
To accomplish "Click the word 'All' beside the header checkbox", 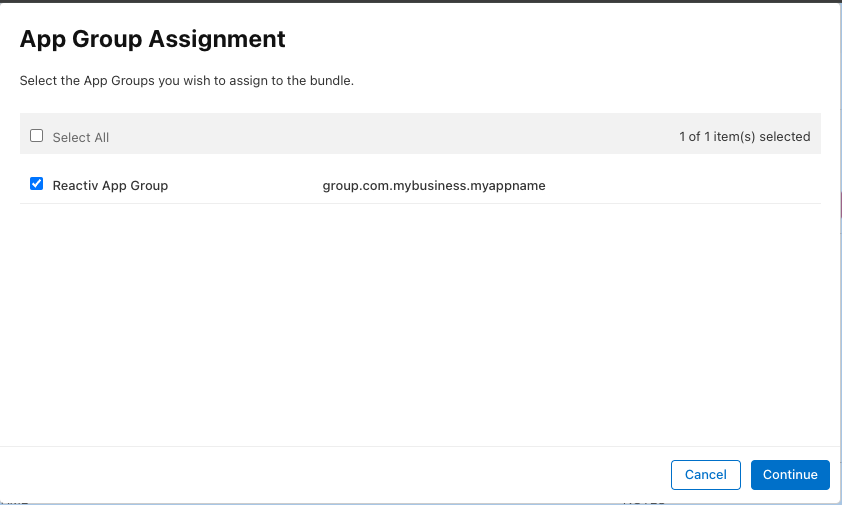I will 99,137.
